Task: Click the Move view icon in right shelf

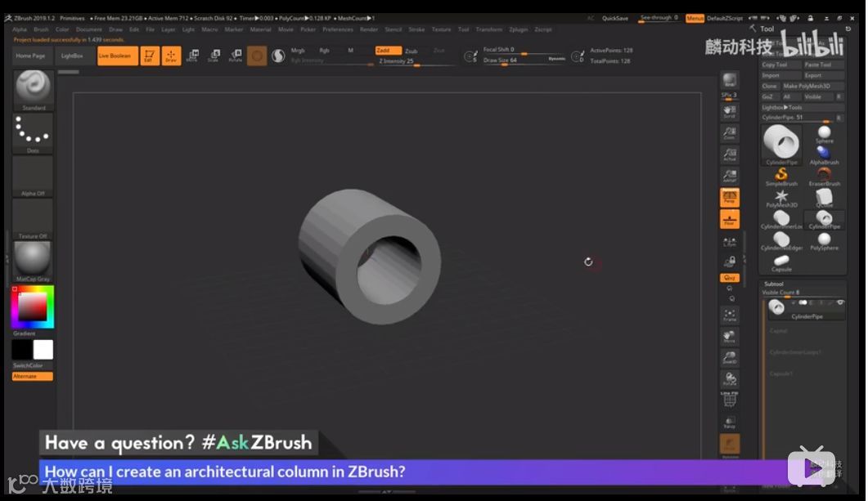Action: coord(730,337)
